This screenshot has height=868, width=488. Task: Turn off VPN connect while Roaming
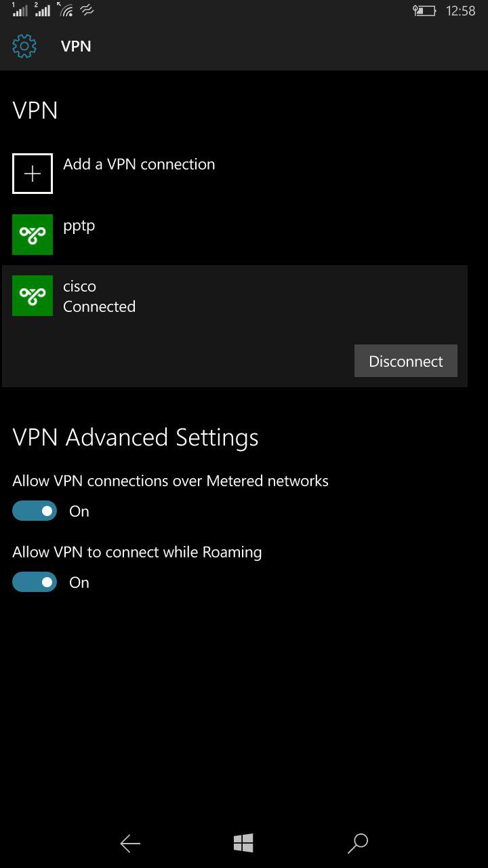pyautogui.click(x=35, y=583)
